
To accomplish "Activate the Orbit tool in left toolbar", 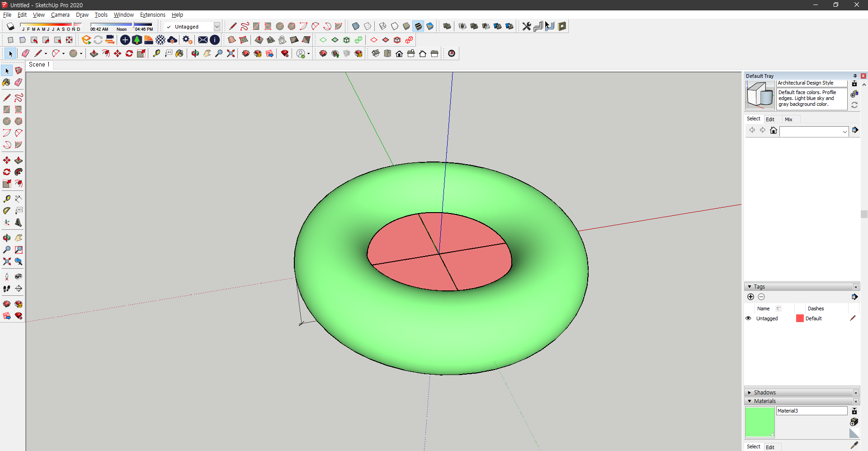I will [7, 237].
